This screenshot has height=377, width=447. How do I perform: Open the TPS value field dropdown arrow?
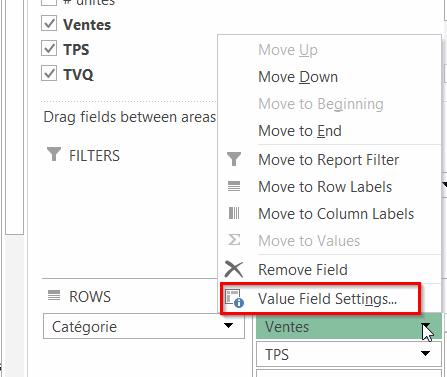[425, 353]
